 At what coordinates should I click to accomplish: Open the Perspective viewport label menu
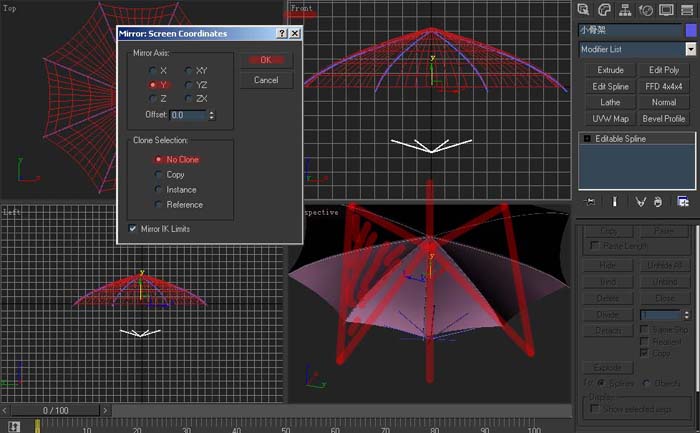click(x=321, y=212)
